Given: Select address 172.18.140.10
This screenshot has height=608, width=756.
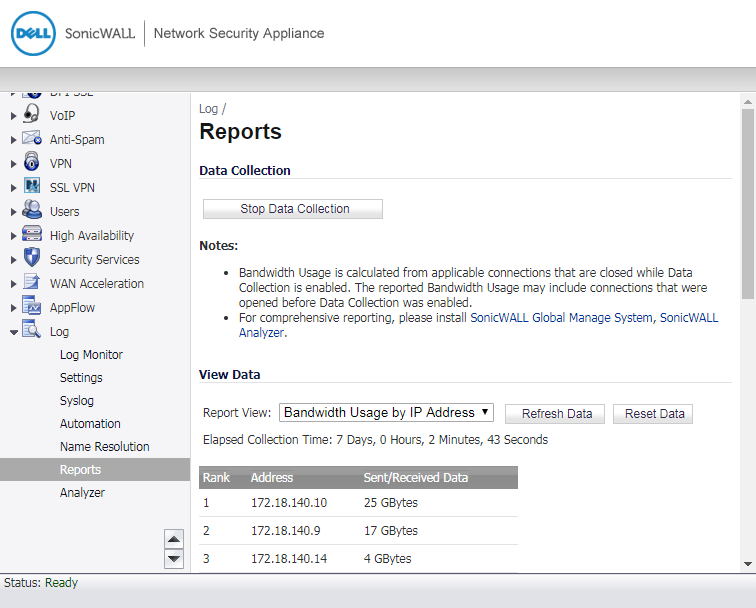Looking at the screenshot, I should [289, 503].
